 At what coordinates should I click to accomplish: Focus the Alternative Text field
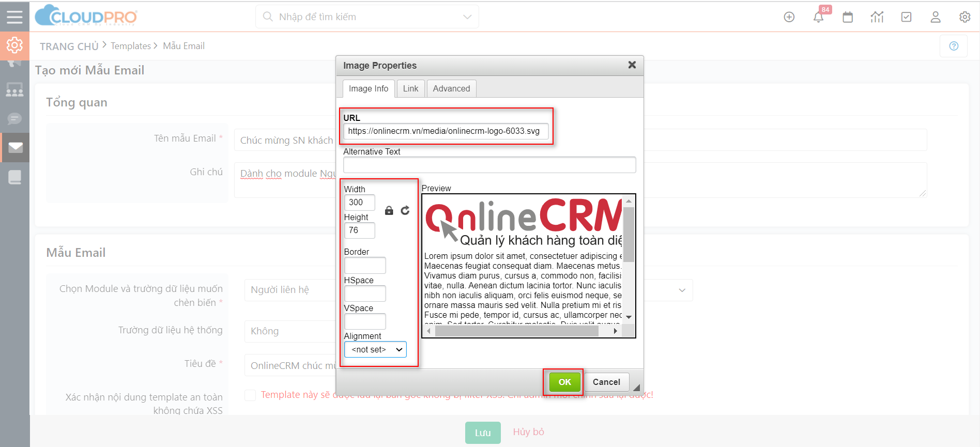tap(489, 165)
